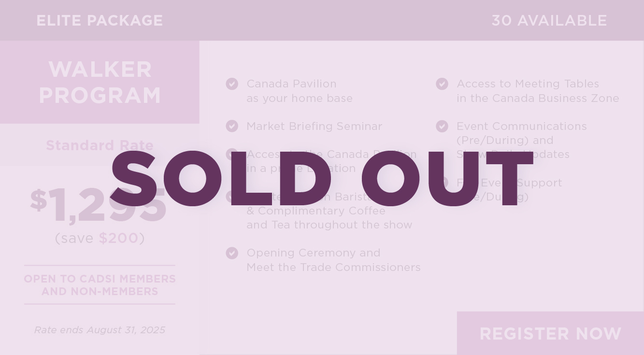Click the checkmark beside Access to Meeting Tables
The width and height of the screenshot is (644, 355).
pos(442,84)
